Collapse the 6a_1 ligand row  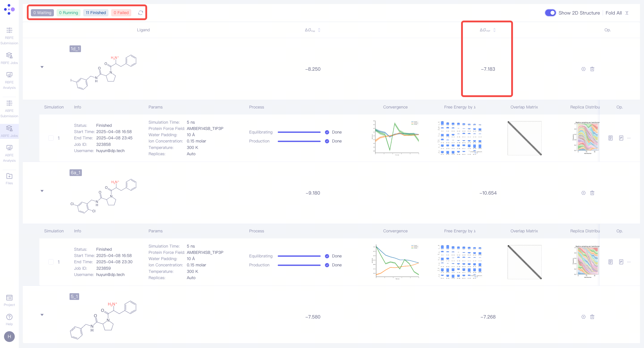42,191
